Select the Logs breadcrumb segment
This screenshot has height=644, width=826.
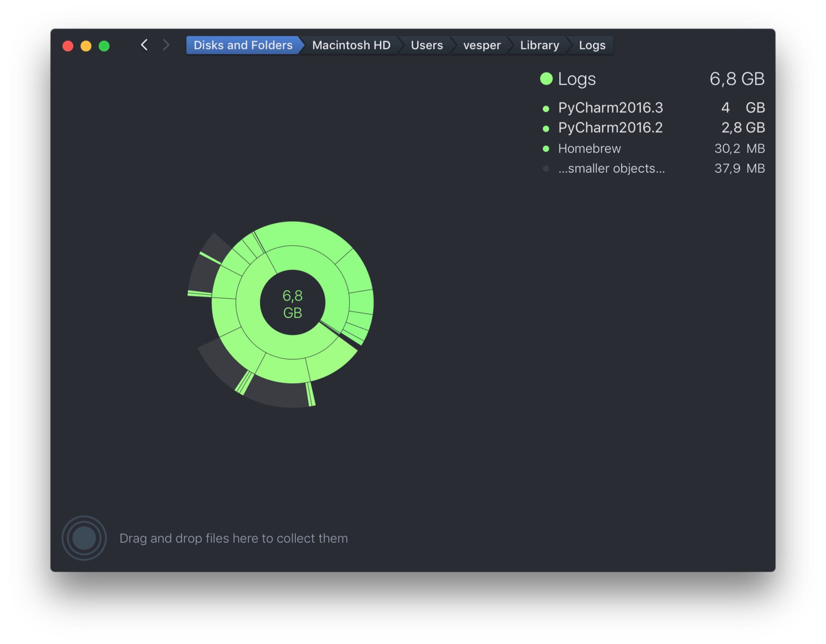[x=592, y=45]
